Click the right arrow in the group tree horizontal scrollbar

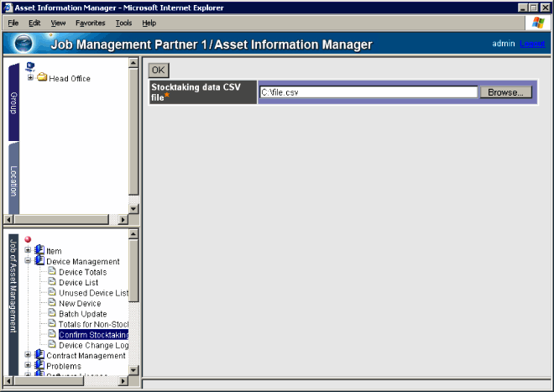[x=123, y=220]
